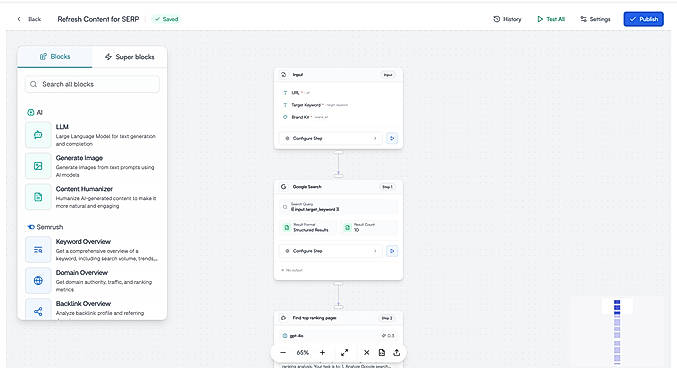This screenshot has height=368, width=677.
Task: Run the Google Search step play button
Action: (x=392, y=251)
